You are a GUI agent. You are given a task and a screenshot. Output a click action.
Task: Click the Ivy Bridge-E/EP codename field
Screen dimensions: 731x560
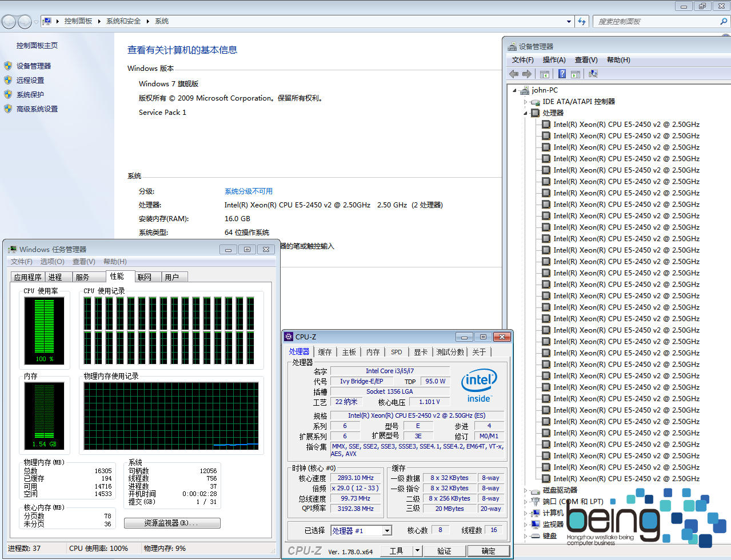[361, 382]
